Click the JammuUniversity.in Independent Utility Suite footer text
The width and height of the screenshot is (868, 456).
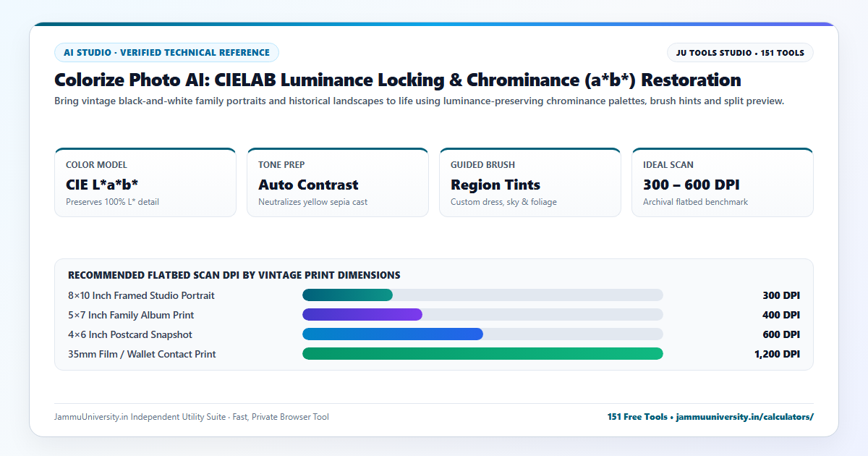(x=140, y=417)
